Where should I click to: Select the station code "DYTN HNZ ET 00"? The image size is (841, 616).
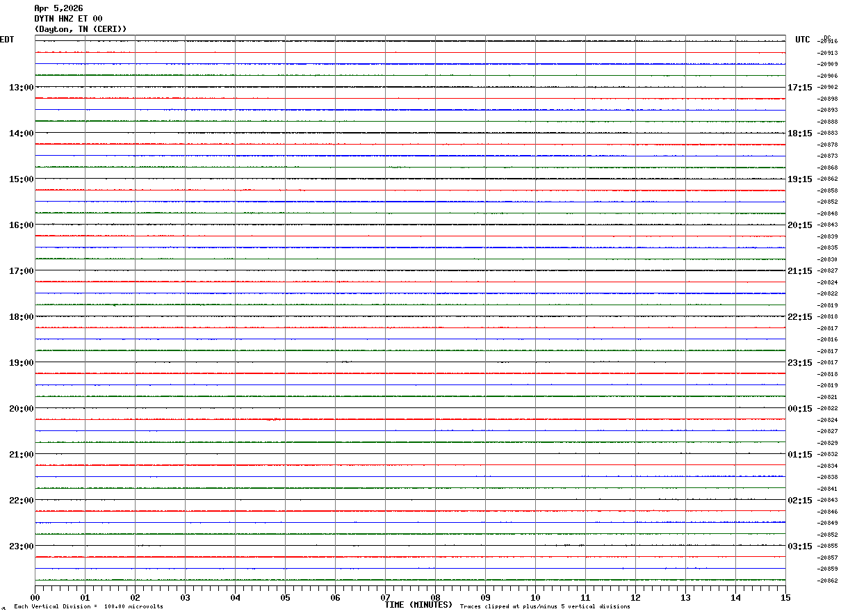coord(68,19)
